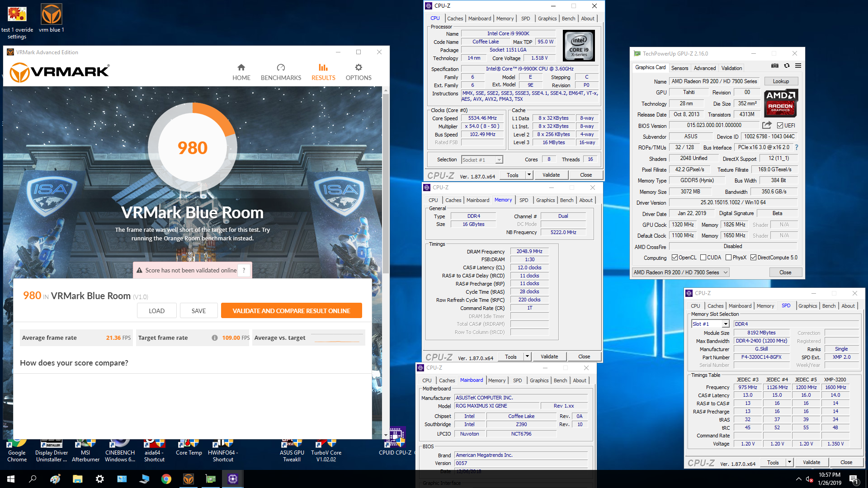Open VRMark OPTIONS gear
This screenshot has height=488, width=868.
pos(359,72)
